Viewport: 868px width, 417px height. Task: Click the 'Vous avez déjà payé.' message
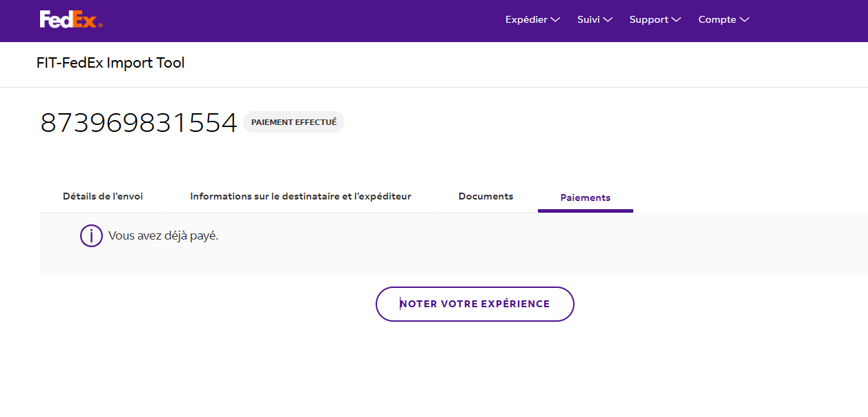coord(164,236)
